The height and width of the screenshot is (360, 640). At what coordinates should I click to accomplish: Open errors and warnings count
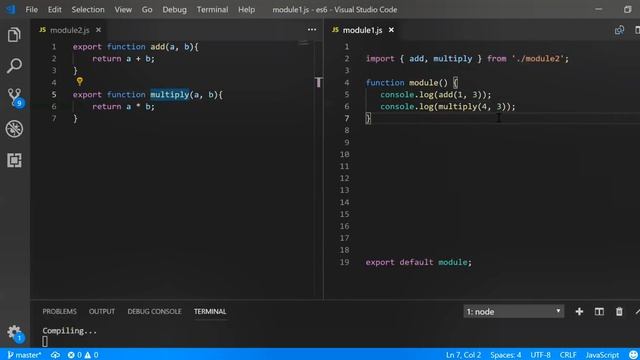pyautogui.click(x=83, y=355)
